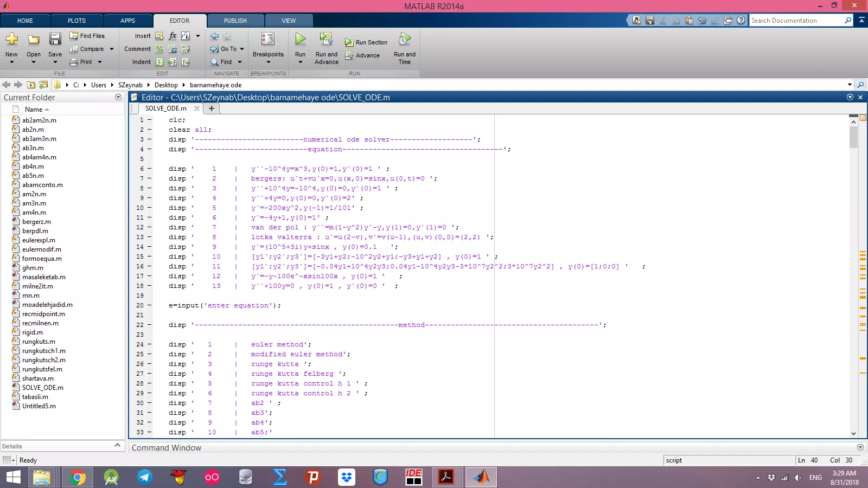Open Google Chrome from the taskbar

(x=78, y=477)
